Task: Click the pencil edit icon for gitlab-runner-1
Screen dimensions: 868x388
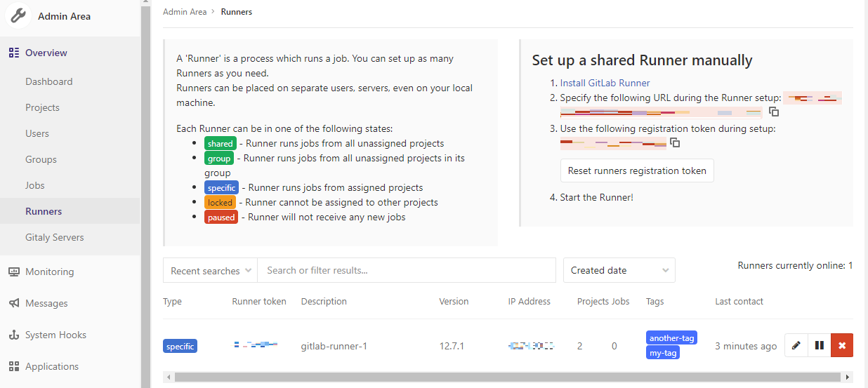Action: coord(796,345)
